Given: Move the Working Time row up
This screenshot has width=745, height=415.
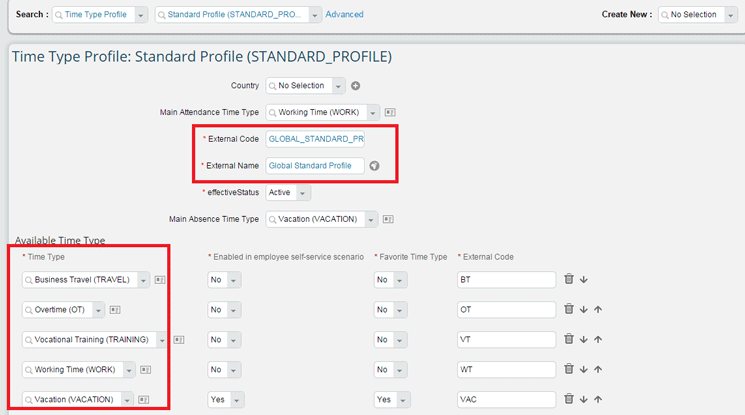Looking at the screenshot, I should 598,370.
